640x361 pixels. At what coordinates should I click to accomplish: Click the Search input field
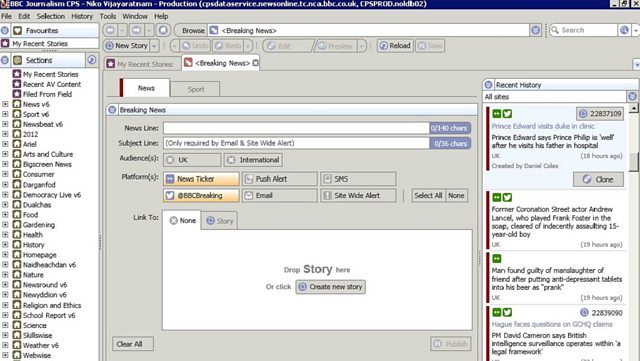pyautogui.click(x=584, y=30)
